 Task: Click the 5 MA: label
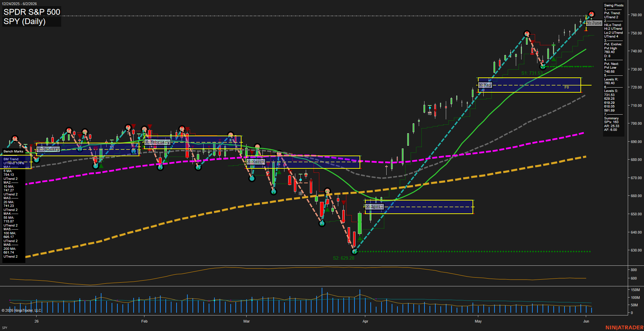pyautogui.click(x=8, y=171)
